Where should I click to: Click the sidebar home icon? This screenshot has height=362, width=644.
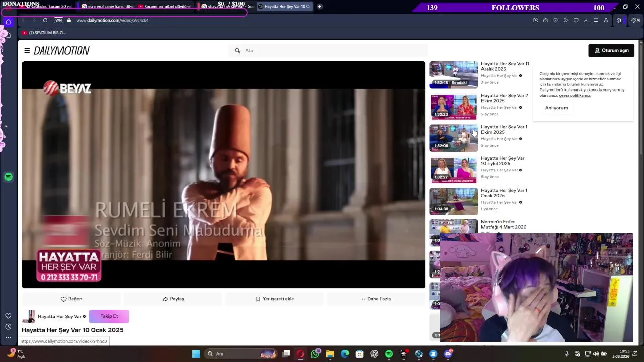point(8,22)
